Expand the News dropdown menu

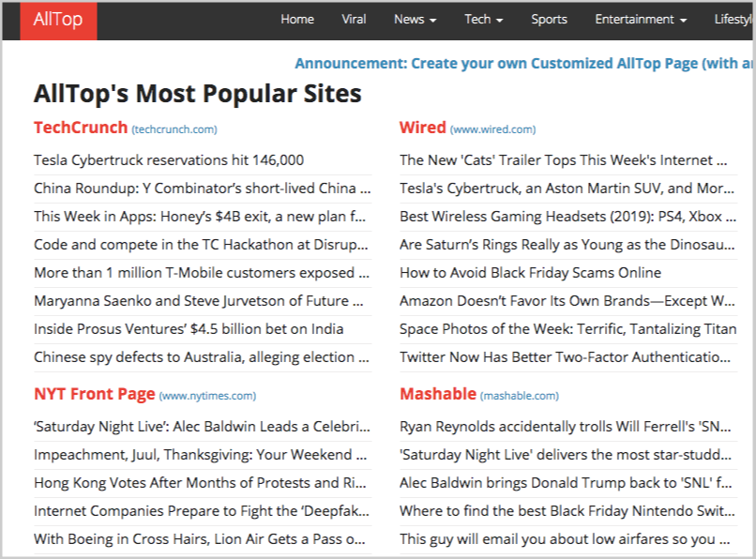[x=416, y=20]
